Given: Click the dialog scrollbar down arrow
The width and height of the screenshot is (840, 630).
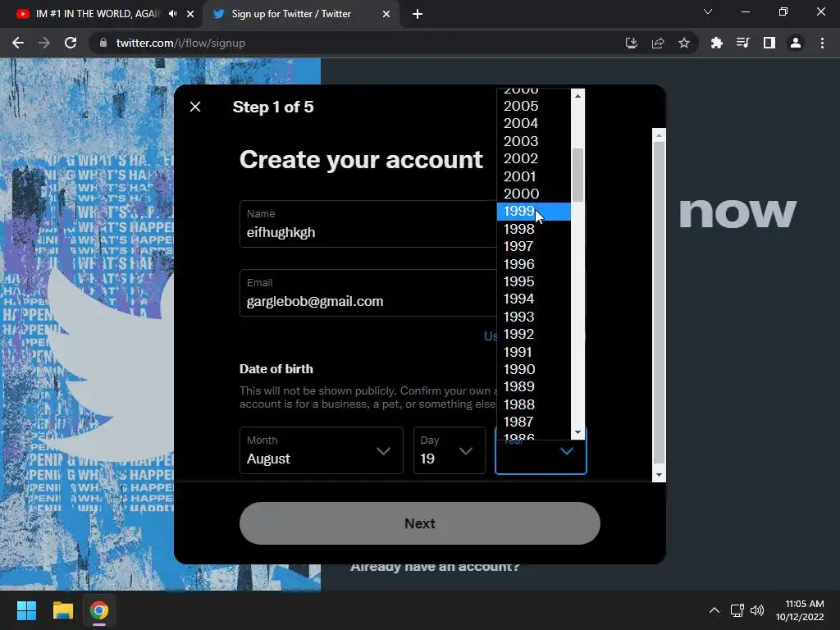Looking at the screenshot, I should click(x=659, y=475).
